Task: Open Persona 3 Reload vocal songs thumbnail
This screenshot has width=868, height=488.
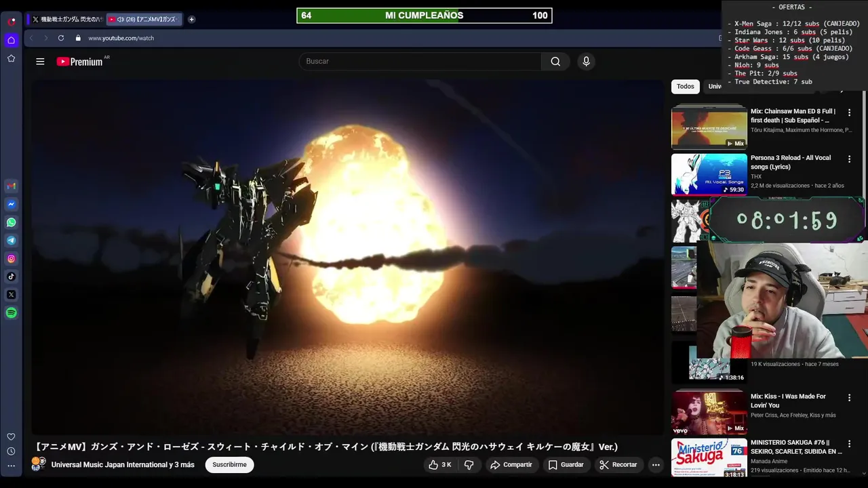Action: pos(709,174)
